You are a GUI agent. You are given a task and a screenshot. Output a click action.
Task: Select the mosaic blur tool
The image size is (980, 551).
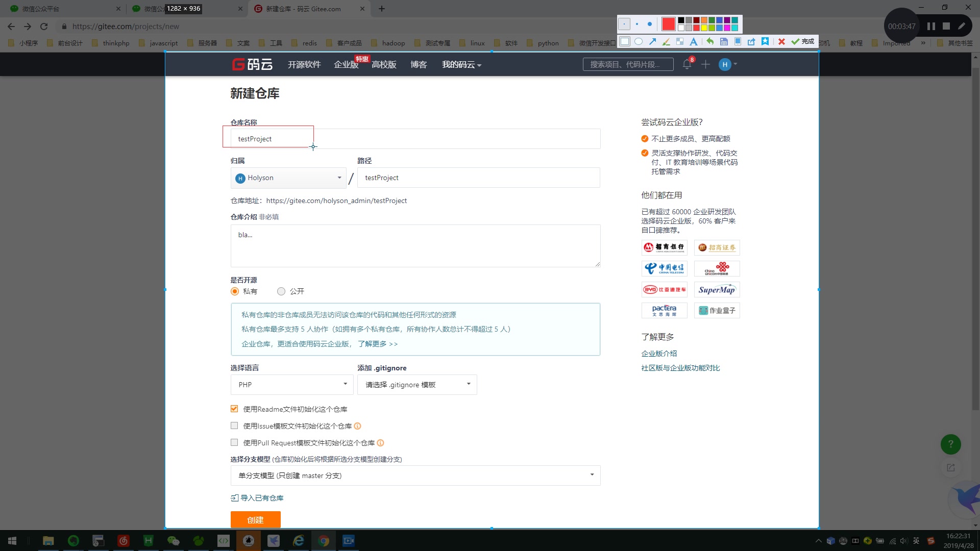680,41
